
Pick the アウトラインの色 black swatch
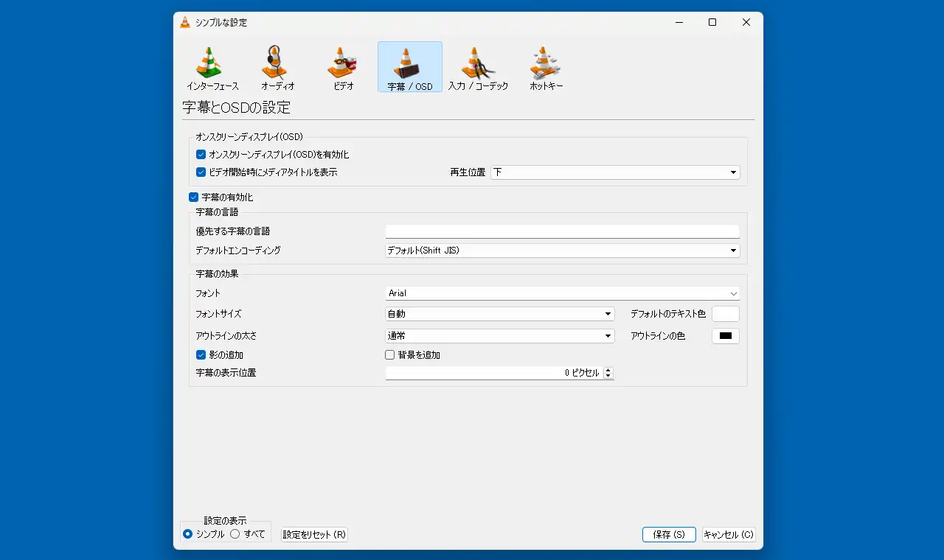pyautogui.click(x=725, y=336)
